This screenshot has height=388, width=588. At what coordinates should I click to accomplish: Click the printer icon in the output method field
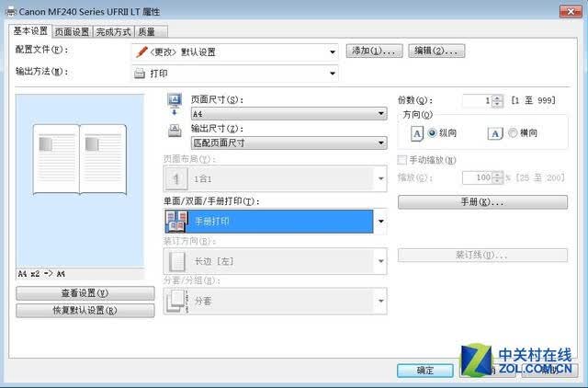tap(140, 74)
